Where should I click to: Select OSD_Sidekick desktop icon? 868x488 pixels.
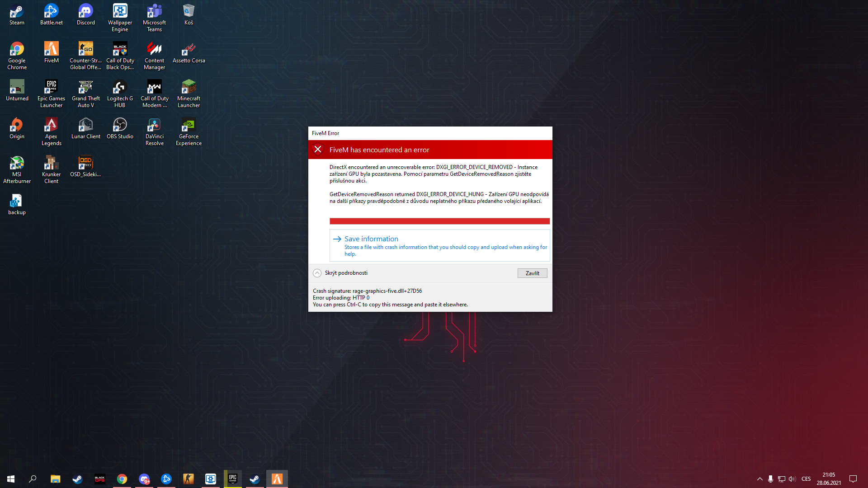85,166
